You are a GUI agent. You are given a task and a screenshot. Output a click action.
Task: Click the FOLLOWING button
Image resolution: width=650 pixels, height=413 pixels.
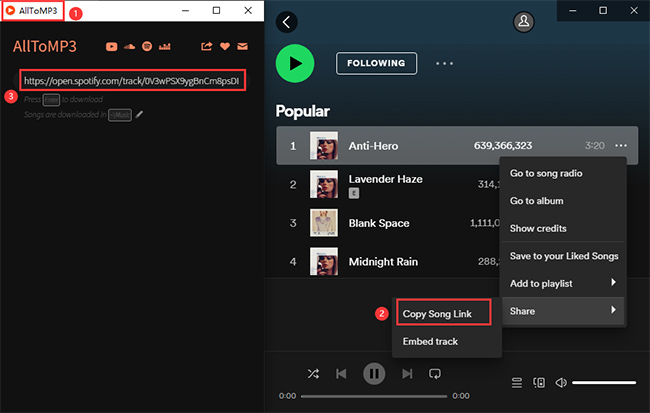(376, 63)
